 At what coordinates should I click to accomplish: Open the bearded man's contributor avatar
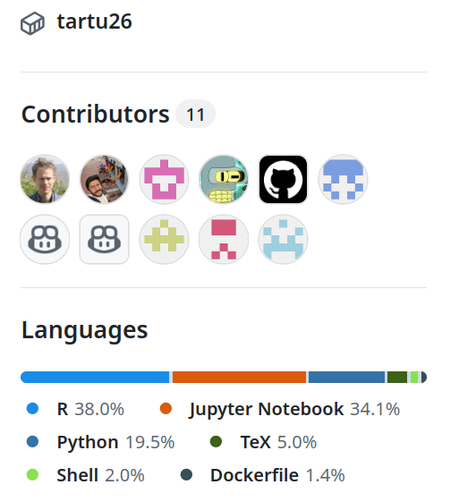coord(104,179)
